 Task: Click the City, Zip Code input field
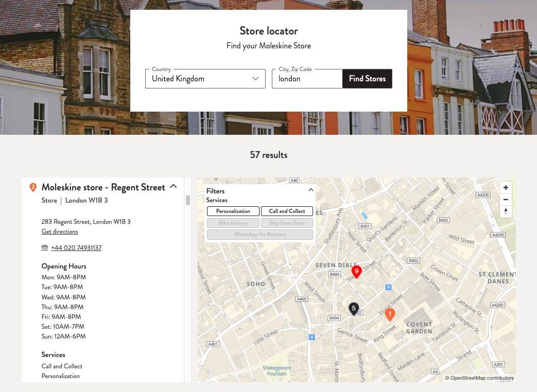[307, 78]
